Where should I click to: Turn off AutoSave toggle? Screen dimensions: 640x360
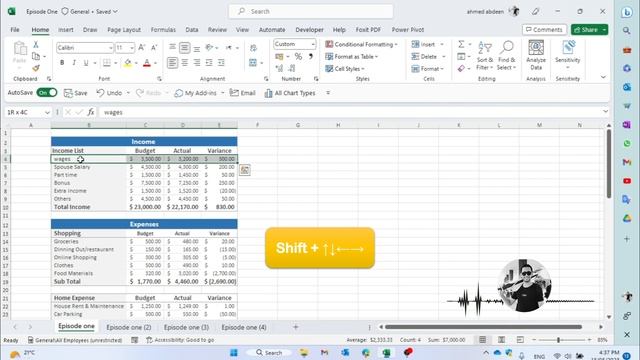pos(47,93)
